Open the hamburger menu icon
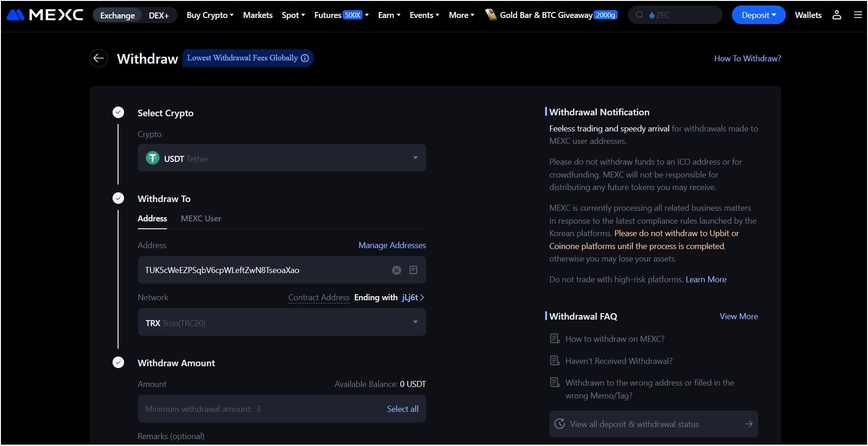 [858, 14]
